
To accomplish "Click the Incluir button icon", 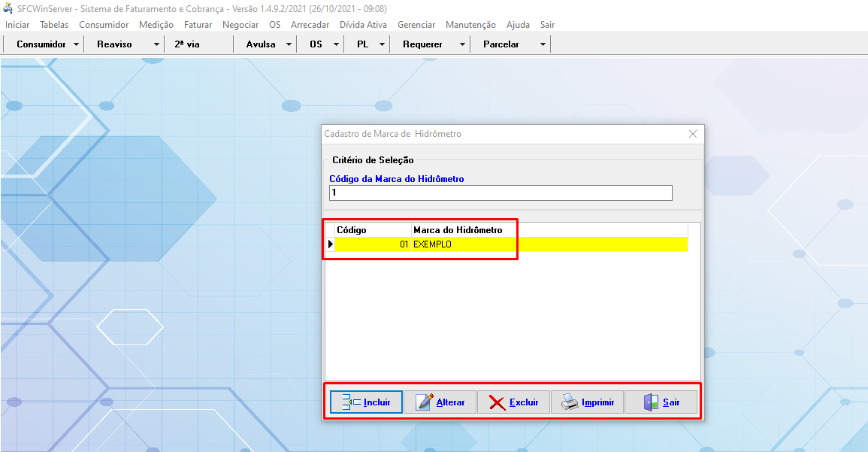I will coord(351,402).
